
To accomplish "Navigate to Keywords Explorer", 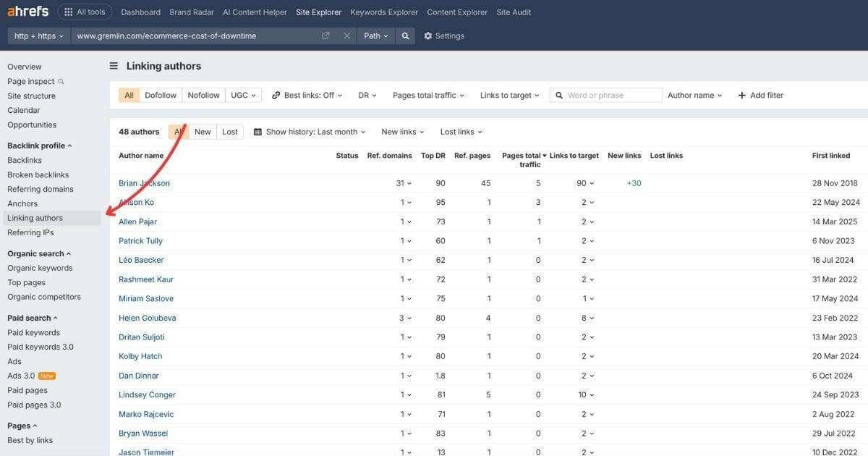I will tap(384, 12).
